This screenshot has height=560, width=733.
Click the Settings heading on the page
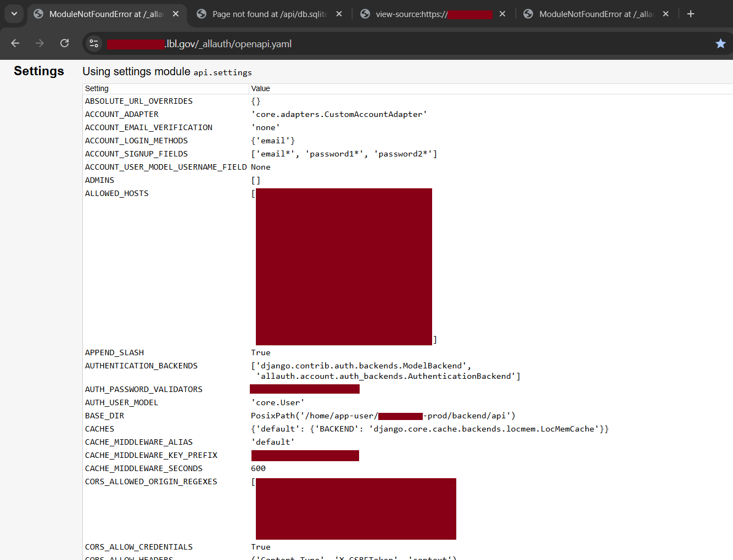tap(38, 71)
